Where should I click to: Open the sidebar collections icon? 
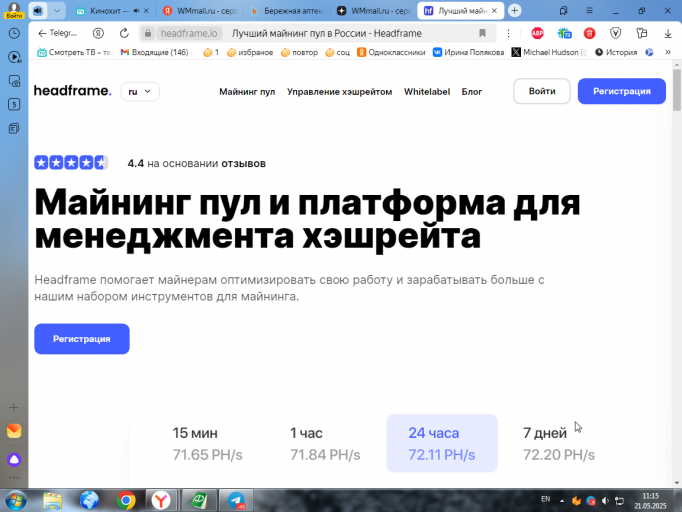(14, 128)
